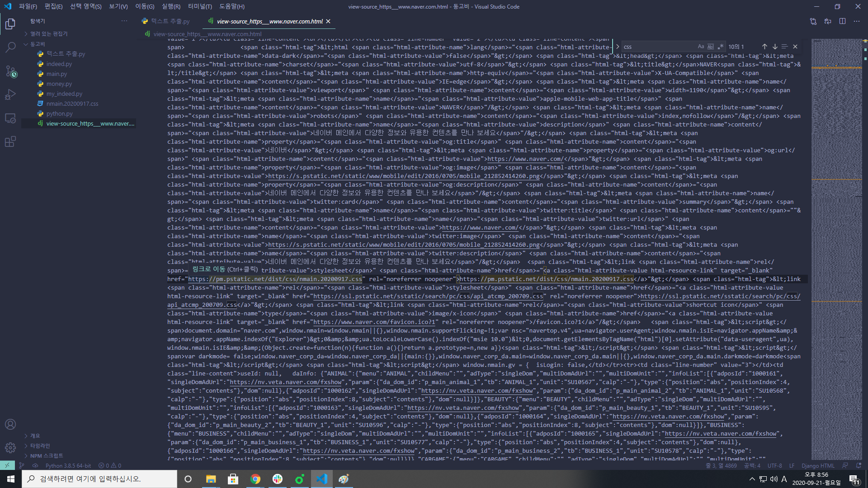The image size is (868, 488).
Task: Open notifications bell in status bar
Action: [x=859, y=465]
